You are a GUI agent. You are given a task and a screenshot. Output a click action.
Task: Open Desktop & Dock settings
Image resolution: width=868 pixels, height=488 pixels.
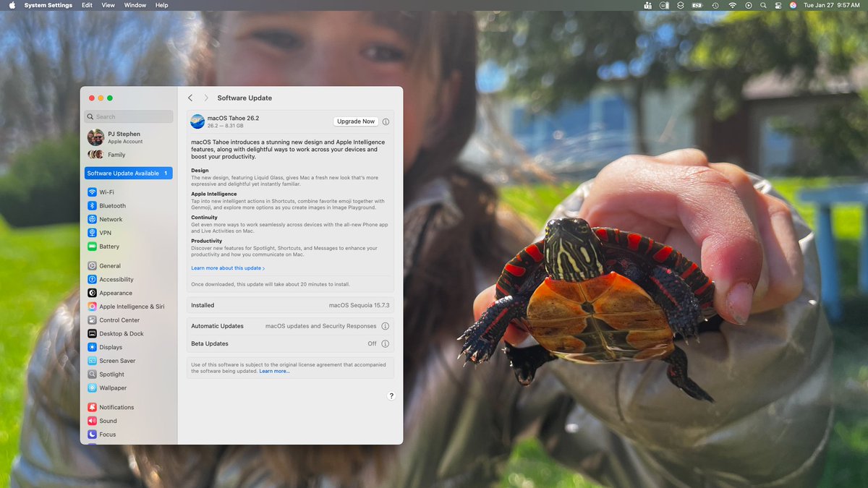pos(129,334)
